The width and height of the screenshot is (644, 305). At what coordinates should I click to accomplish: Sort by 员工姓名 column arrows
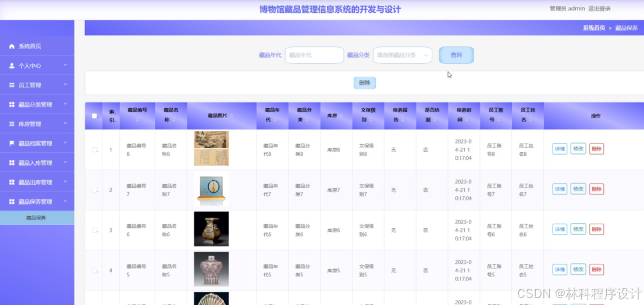[531, 120]
